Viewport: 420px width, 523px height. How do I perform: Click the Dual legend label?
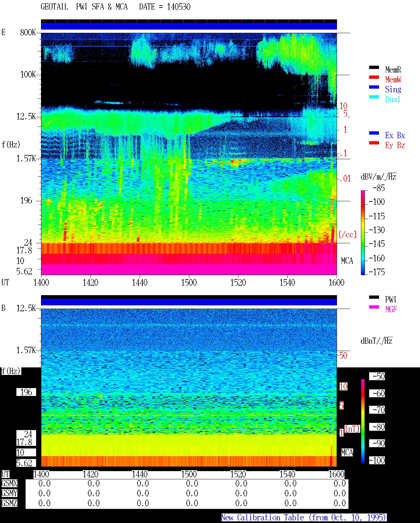[x=393, y=99]
